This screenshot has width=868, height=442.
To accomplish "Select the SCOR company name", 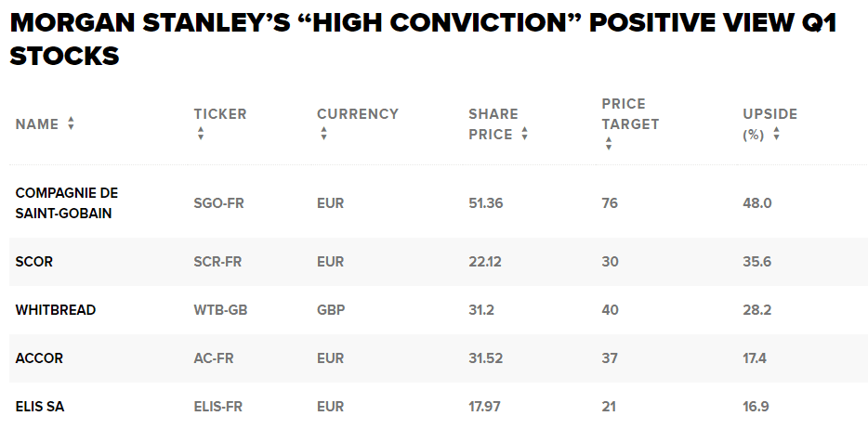I will [34, 262].
